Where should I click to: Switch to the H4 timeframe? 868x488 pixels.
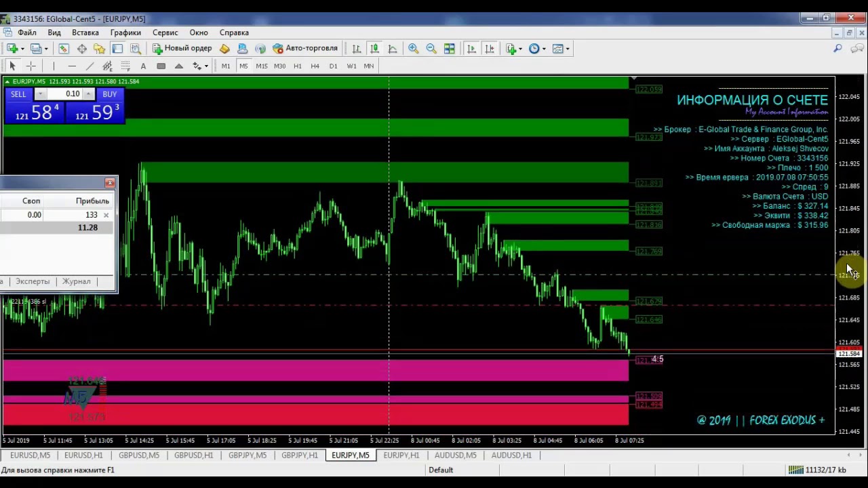point(315,66)
